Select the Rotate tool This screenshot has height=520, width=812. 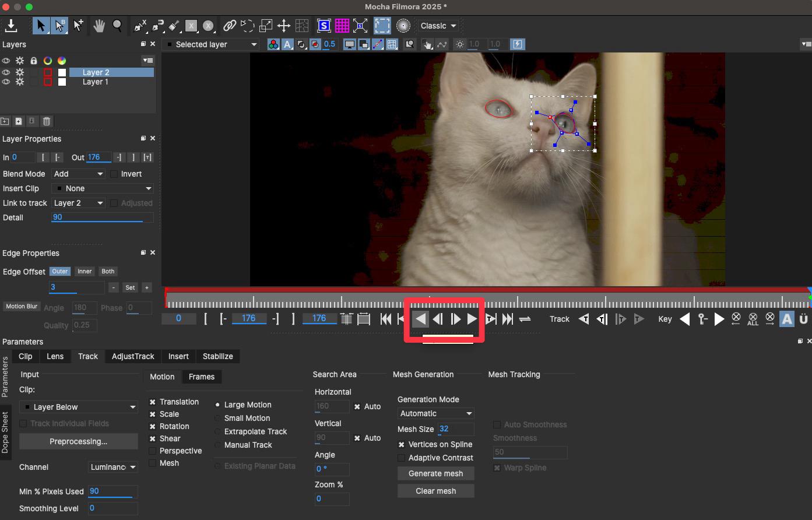[247, 26]
